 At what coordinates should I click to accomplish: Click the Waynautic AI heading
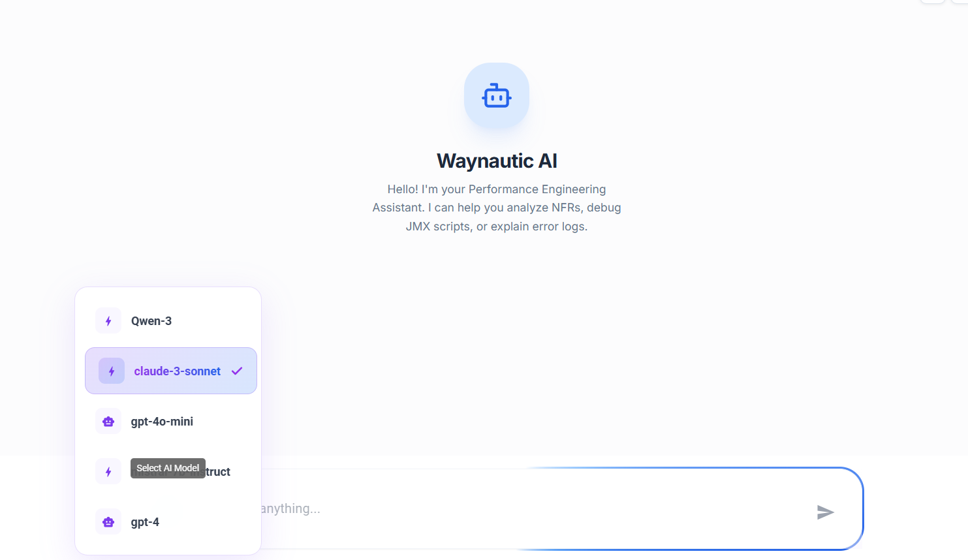click(496, 161)
